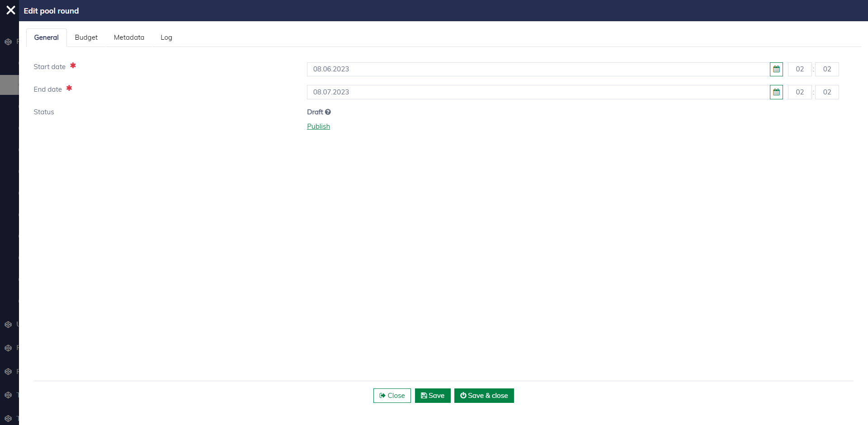
Task: Open the Metadata tab
Action: click(x=129, y=37)
